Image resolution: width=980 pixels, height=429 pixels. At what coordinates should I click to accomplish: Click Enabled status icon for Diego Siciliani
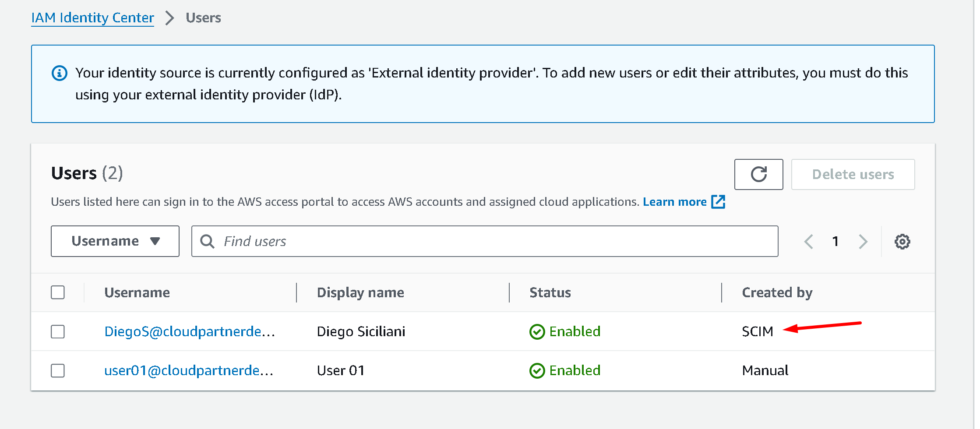pos(537,332)
